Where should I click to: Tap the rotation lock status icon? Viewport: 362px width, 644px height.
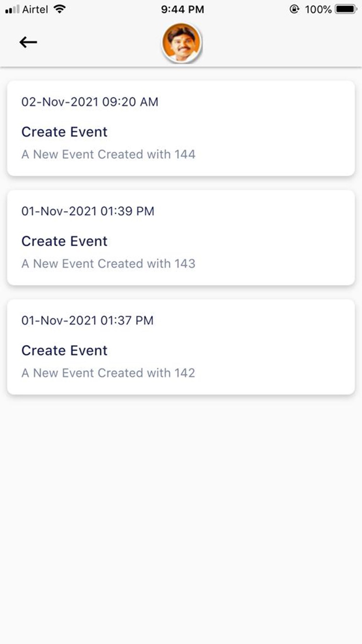click(x=295, y=9)
